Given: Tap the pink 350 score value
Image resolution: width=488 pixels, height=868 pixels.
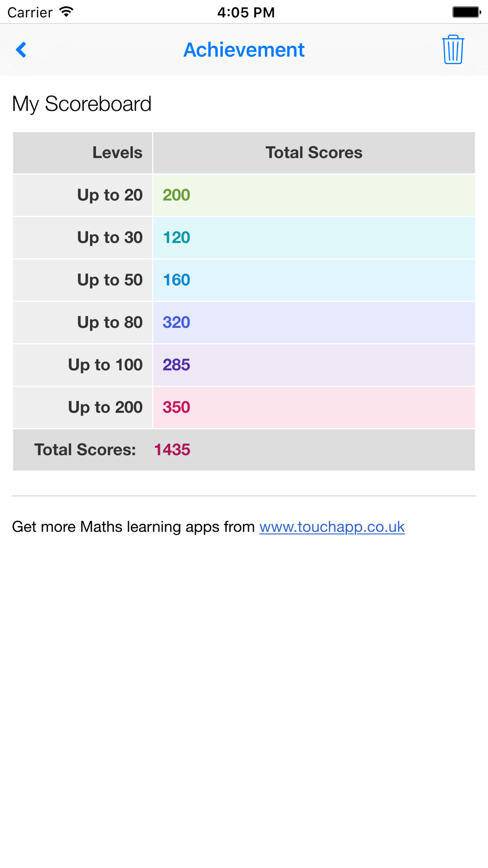Looking at the screenshot, I should click(x=176, y=408).
